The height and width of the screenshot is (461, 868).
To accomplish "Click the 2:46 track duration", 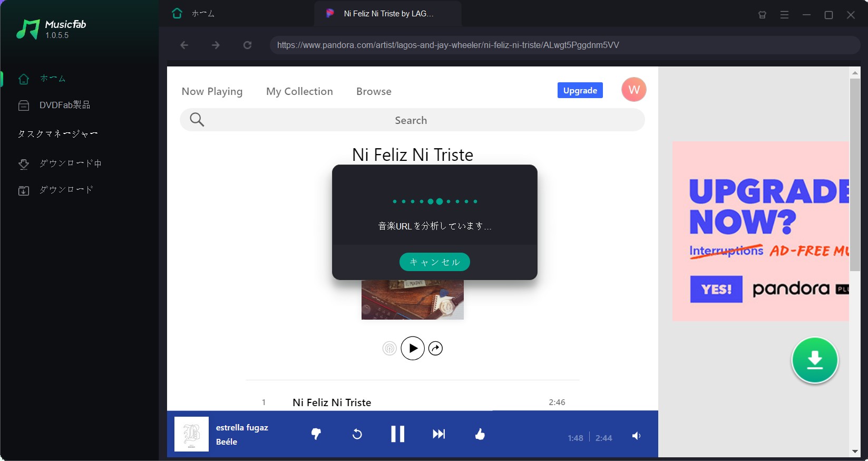I will click(557, 402).
